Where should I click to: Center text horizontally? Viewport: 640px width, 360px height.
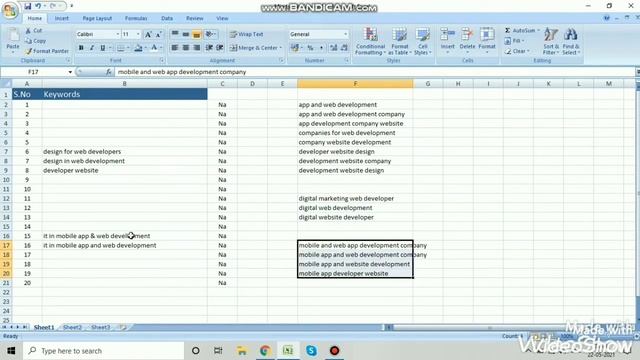[186, 48]
